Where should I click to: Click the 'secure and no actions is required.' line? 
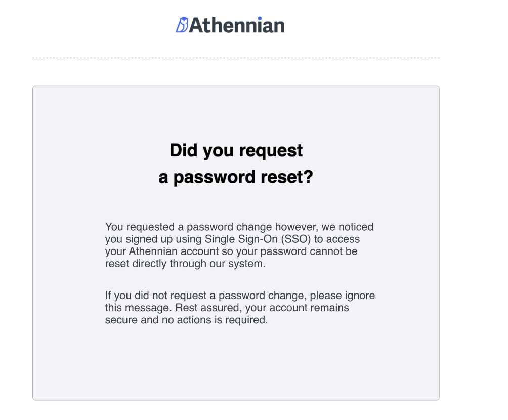coord(187,320)
